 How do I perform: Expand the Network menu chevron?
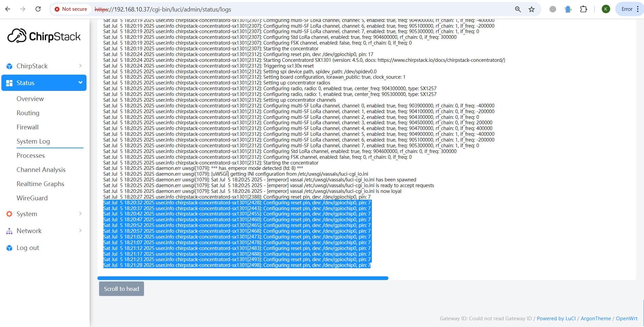80,230
